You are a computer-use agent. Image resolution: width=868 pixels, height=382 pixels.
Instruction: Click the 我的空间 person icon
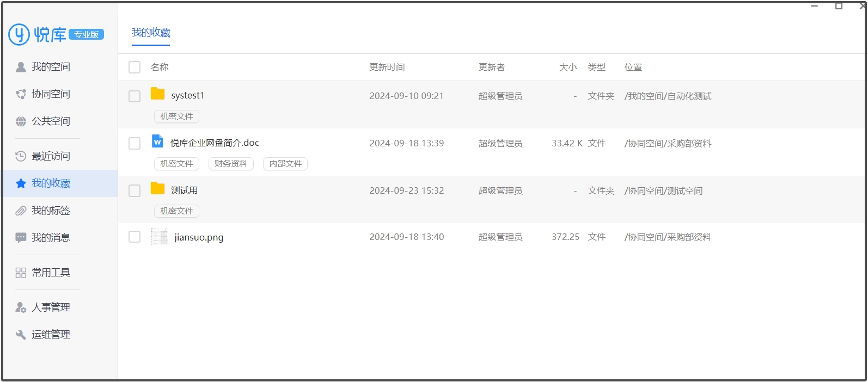click(21, 67)
